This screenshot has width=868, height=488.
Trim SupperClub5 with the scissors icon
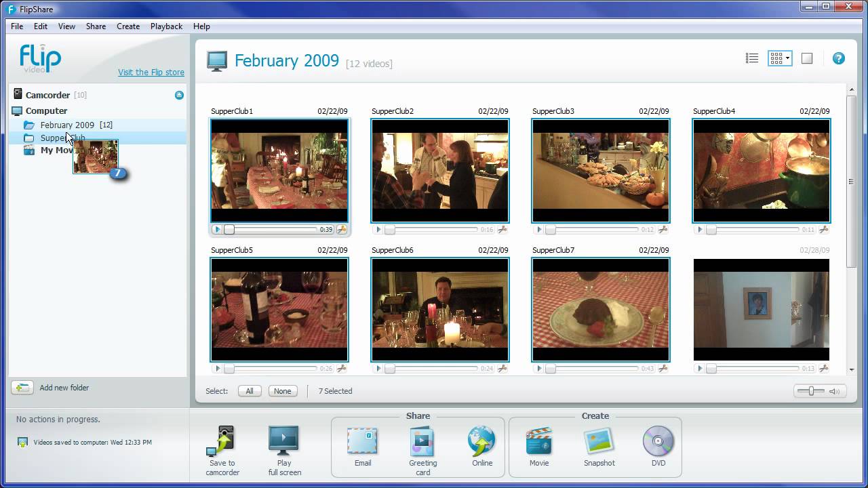(x=342, y=369)
